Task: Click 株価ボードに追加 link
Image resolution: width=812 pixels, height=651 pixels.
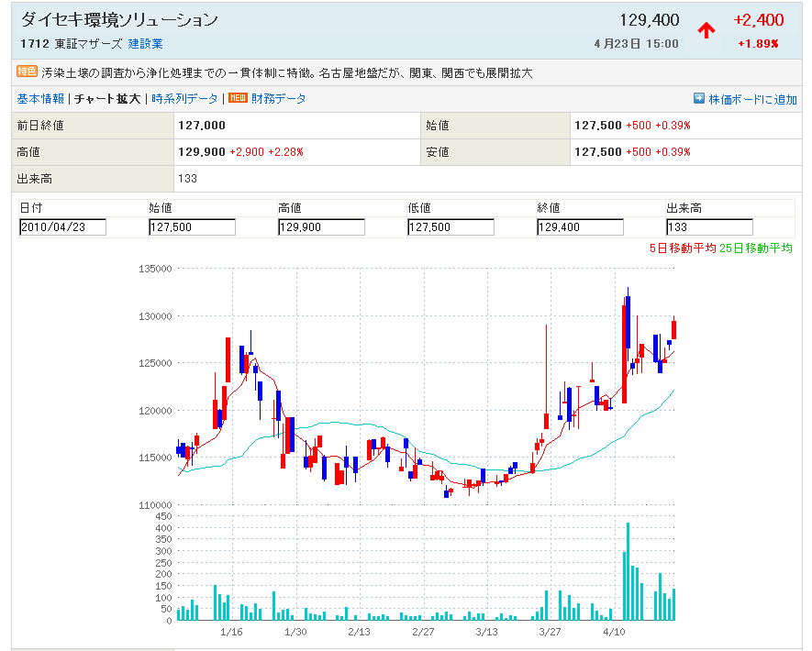Action: (x=752, y=99)
